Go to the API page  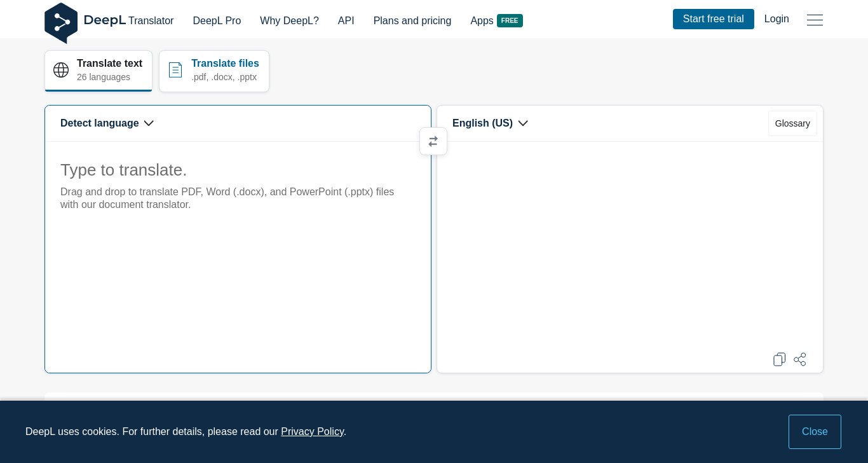[346, 20]
